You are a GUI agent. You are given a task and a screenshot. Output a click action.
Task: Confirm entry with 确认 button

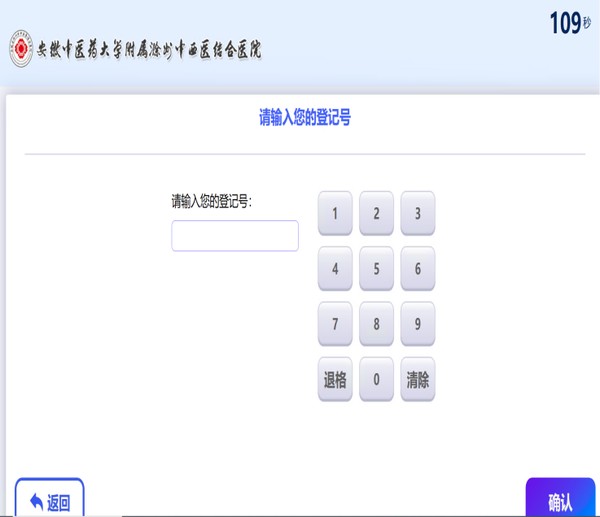561,497
